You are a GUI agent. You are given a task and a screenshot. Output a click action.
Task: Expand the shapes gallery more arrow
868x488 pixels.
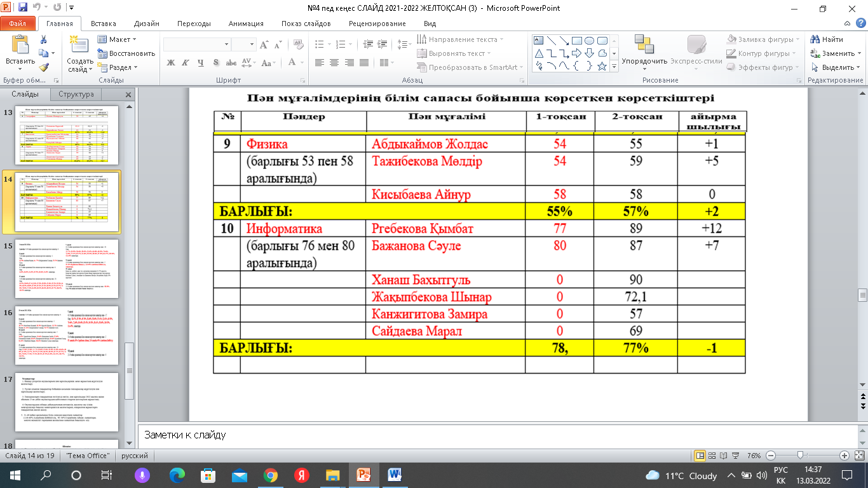[614, 67]
